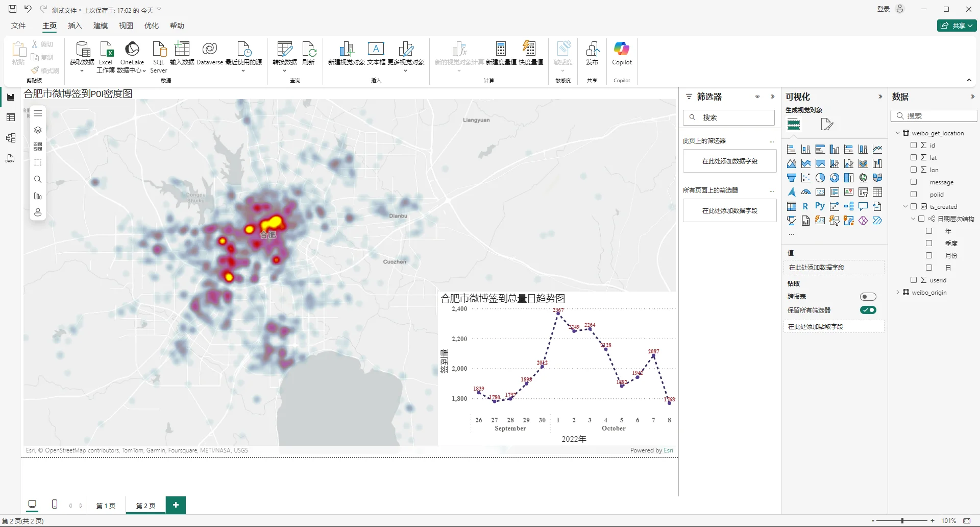Screen dimensions: 980x527
Task: Click the 刷新 (Refresh) icon in the ribbon
Action: [309, 54]
